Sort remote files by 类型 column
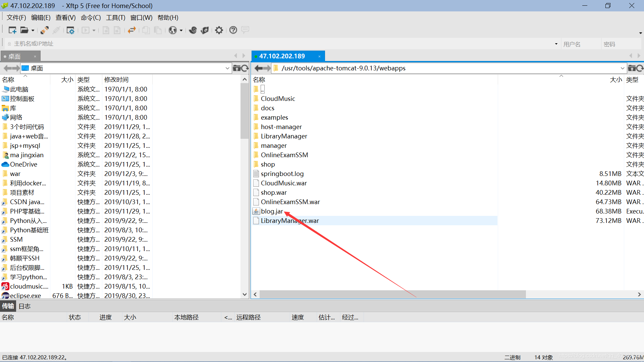644x362 pixels. pos(634,79)
